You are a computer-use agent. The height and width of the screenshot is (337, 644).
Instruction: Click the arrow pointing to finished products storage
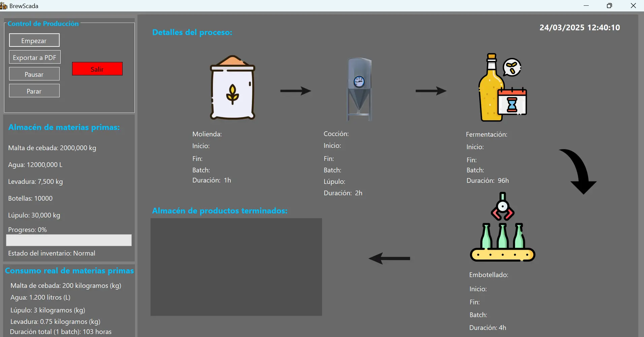coord(389,259)
